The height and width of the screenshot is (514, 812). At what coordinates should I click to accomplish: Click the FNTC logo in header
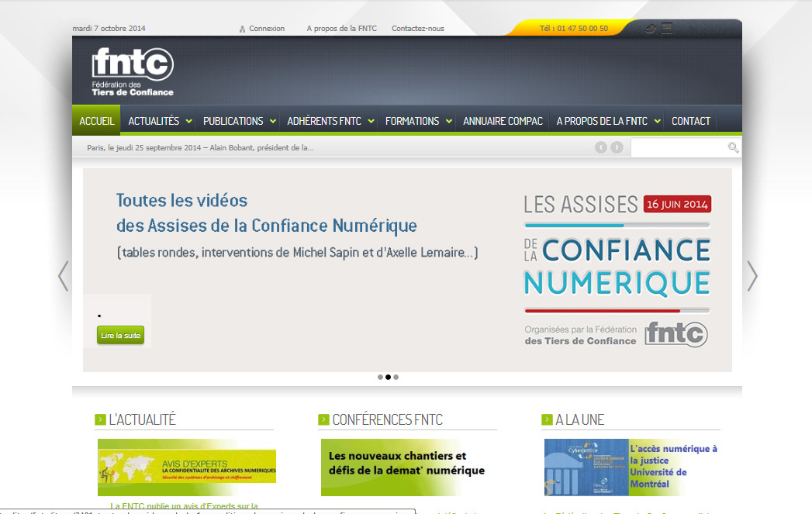133,71
